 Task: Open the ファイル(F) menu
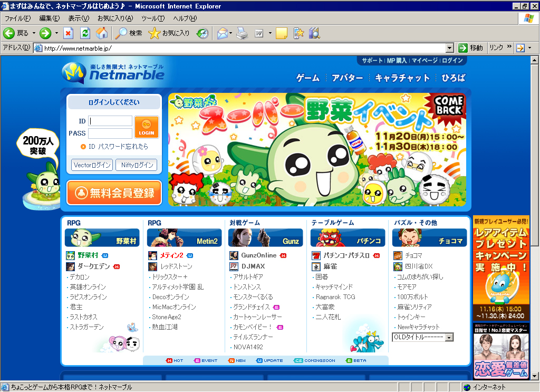pos(17,18)
